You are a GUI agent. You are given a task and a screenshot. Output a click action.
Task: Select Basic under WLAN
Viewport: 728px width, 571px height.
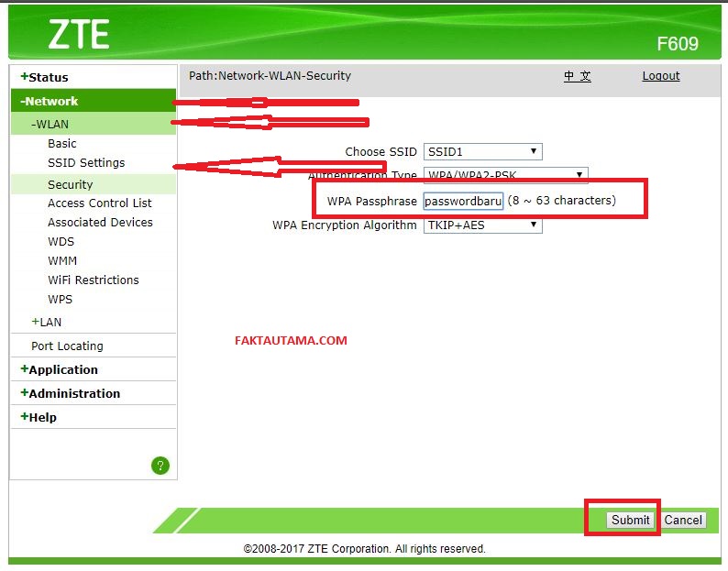point(62,144)
